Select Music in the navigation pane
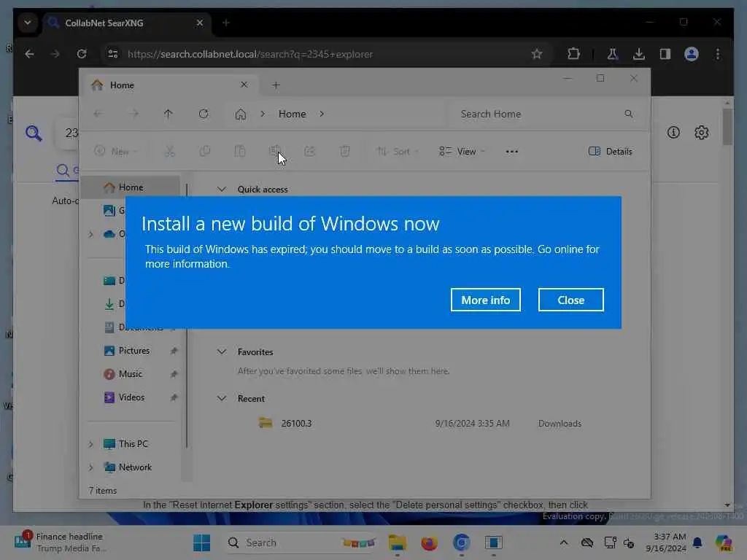This screenshot has width=747, height=560. [x=130, y=374]
